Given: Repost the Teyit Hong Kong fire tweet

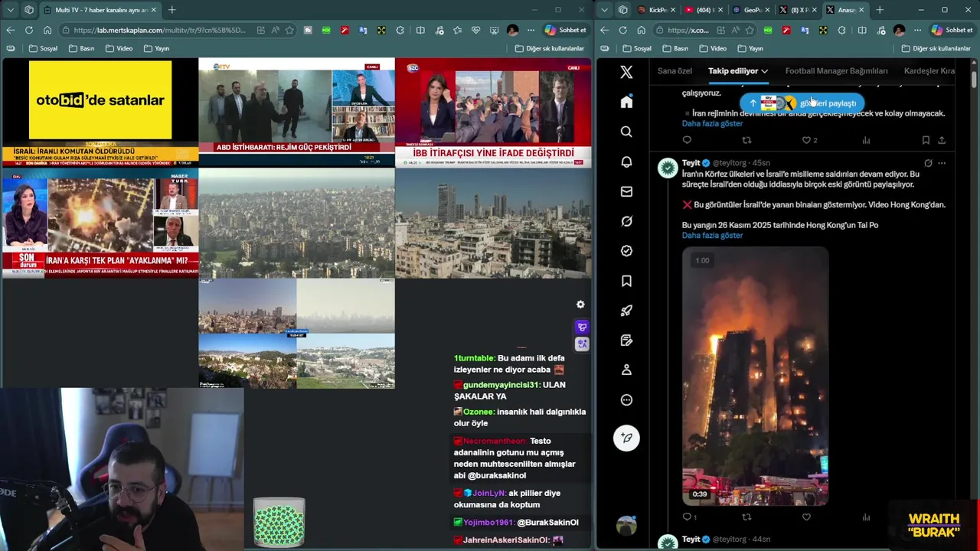Looking at the screenshot, I should [x=746, y=517].
